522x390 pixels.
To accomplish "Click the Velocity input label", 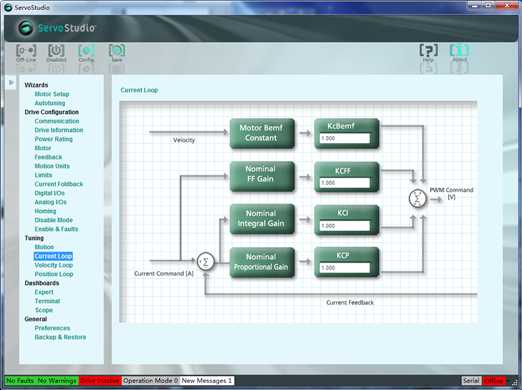I will point(184,140).
